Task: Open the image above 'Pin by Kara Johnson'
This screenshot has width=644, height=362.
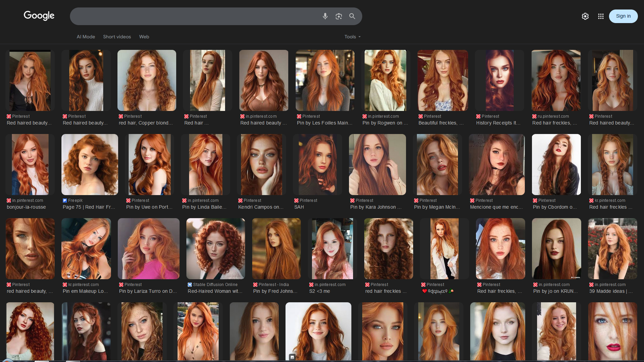Action: click(x=378, y=165)
